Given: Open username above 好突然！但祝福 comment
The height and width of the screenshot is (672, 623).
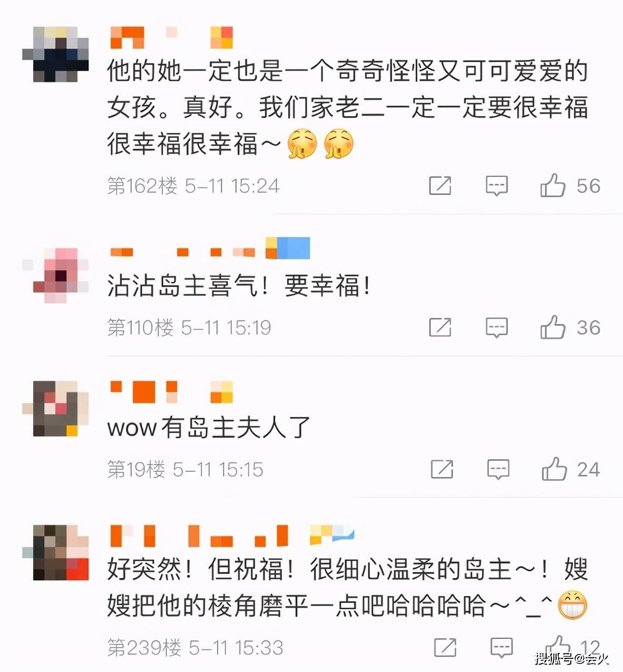Looking at the screenshot, I should coord(232,535).
